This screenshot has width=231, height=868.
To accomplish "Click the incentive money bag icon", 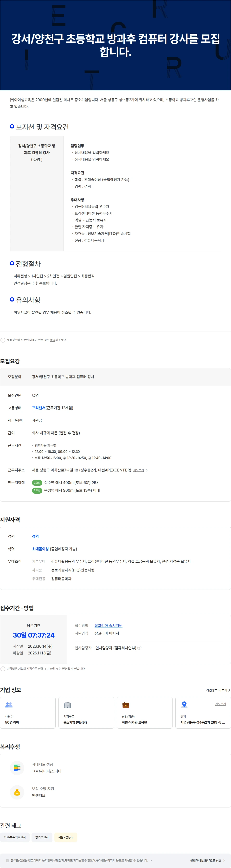I will pos(17,792).
